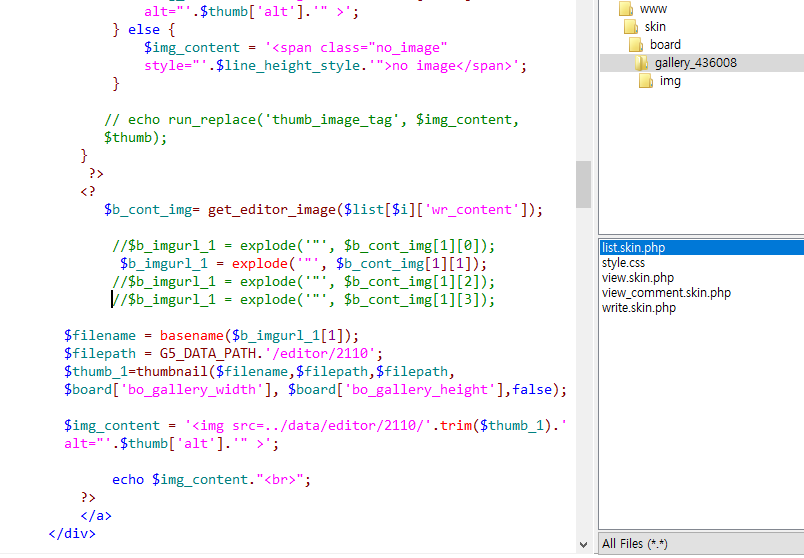Click the gallery_436008 folder icon
804x558 pixels.
[642, 63]
